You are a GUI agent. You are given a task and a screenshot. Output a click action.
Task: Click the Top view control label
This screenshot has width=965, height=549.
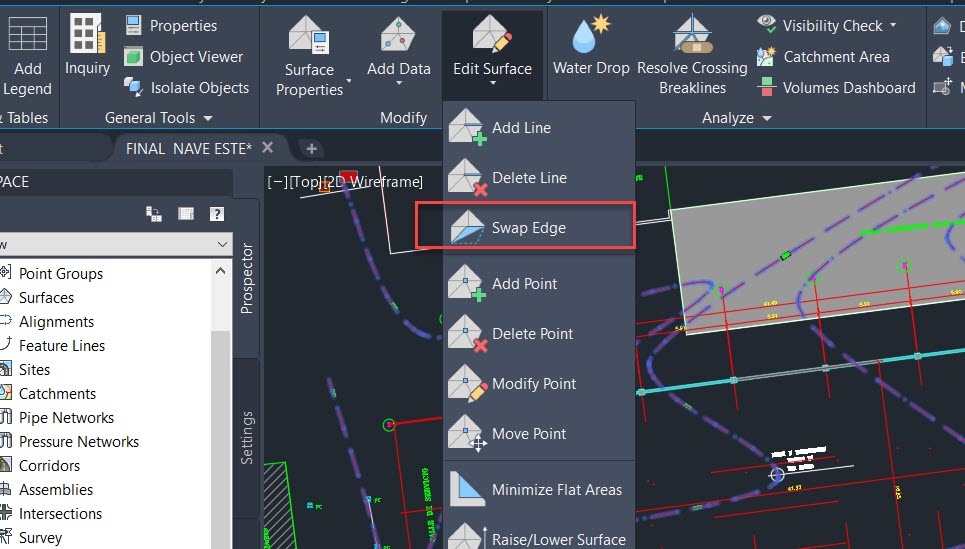305,182
